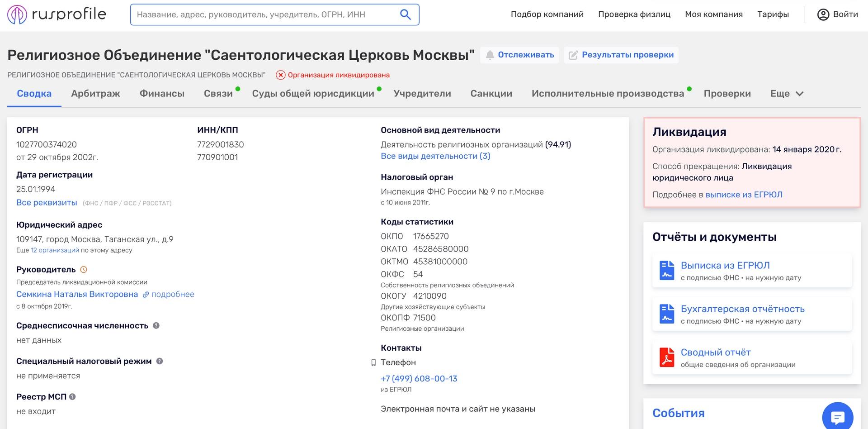Viewport: 868px width, 429px height.
Task: Open Бухгалтерская отчётность report link
Action: point(743,309)
